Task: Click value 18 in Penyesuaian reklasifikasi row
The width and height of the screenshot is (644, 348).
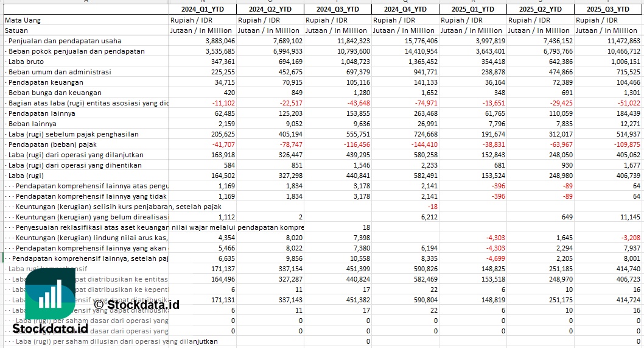Action: pyautogui.click(x=366, y=227)
